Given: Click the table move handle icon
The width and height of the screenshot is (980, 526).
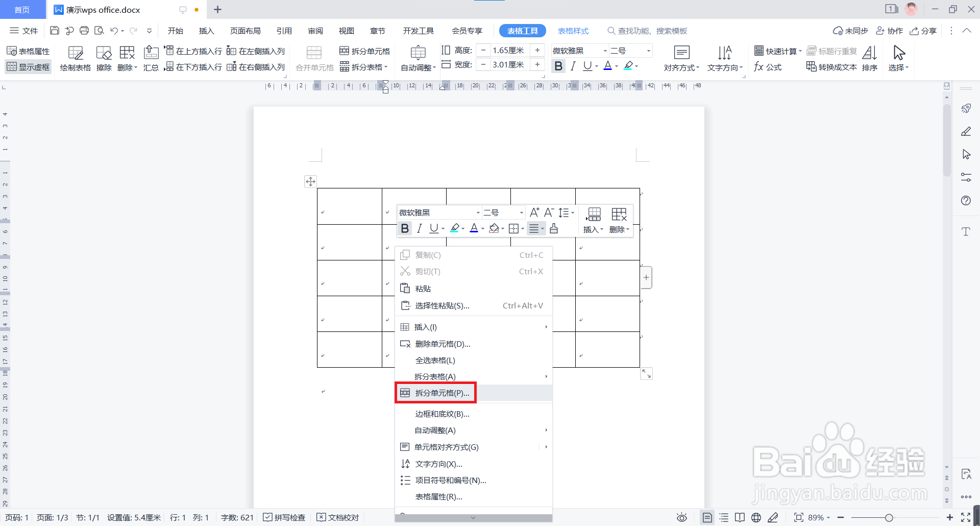Looking at the screenshot, I should click(310, 181).
